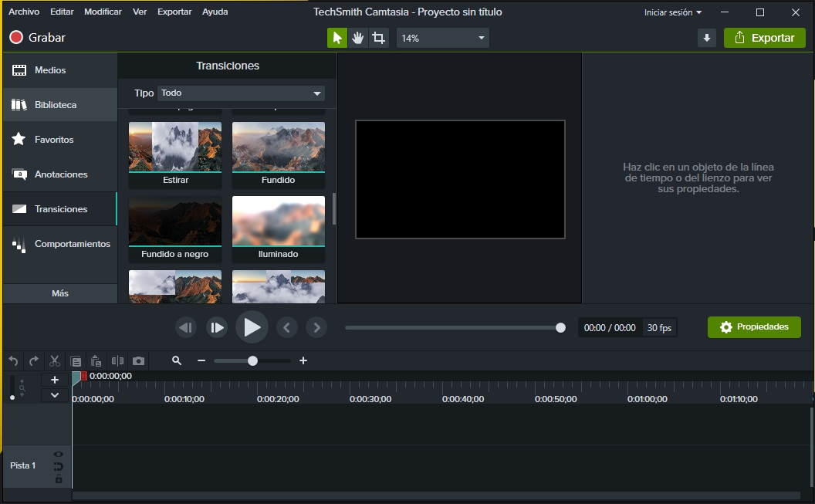815x504 pixels.
Task: Lock Pista 1 using the padlock icon
Action: tap(59, 479)
